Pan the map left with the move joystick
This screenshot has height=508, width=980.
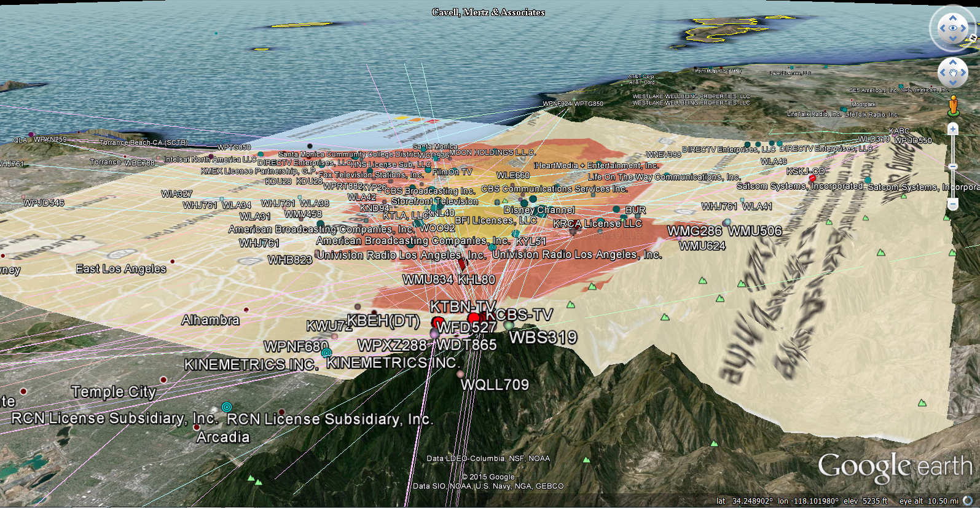(x=943, y=73)
